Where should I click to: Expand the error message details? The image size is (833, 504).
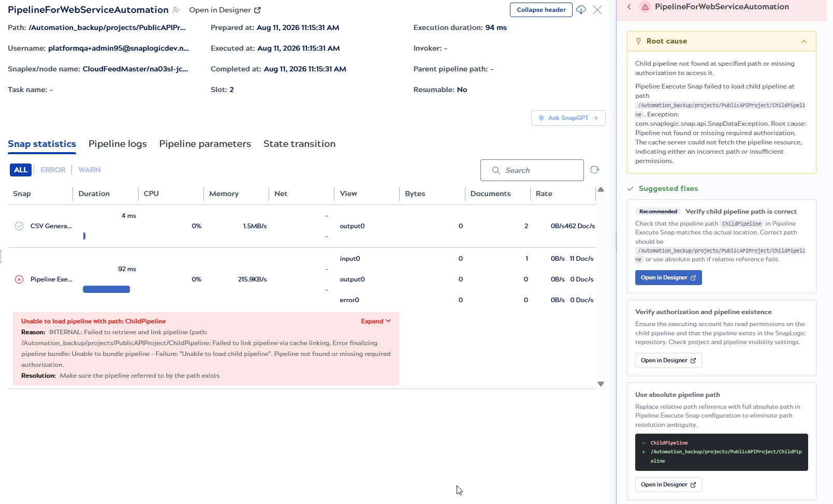coord(376,321)
